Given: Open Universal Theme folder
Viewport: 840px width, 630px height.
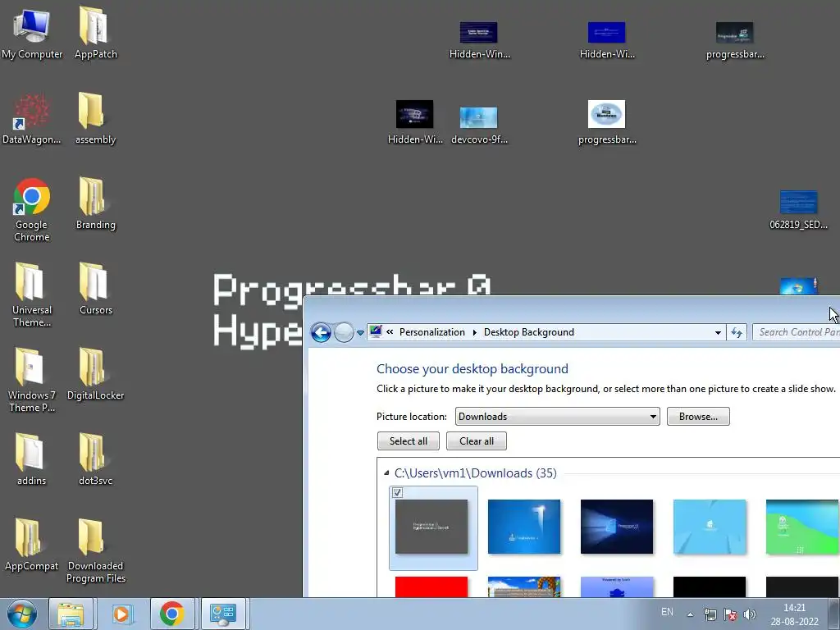Looking at the screenshot, I should coord(32,294).
